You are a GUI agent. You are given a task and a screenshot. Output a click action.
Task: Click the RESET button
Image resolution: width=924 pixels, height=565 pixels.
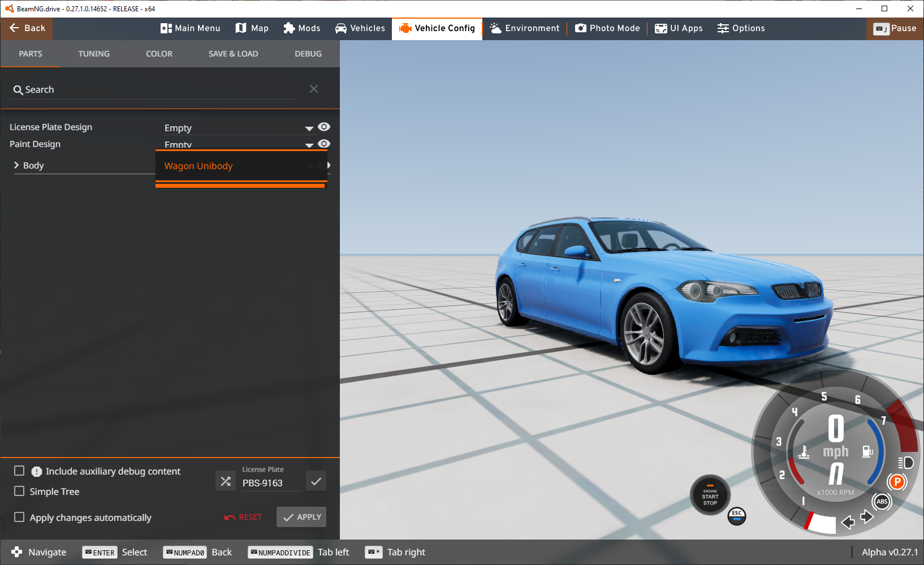[x=243, y=517]
